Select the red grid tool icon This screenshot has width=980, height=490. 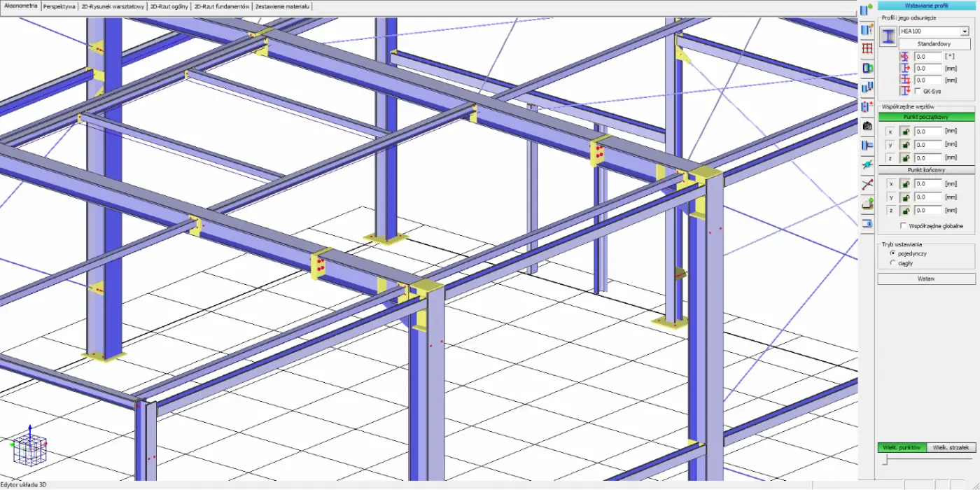[x=867, y=48]
